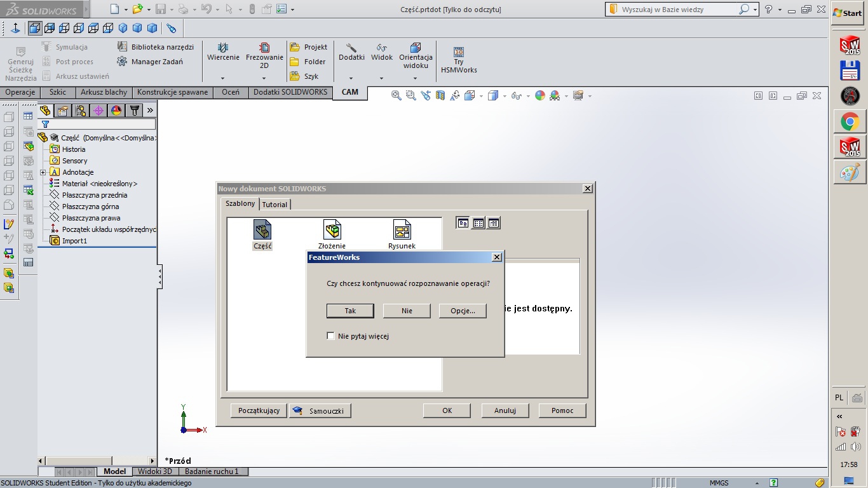Switch to the Operacje tab
Viewport: 868px width, 488px height.
click(20, 92)
